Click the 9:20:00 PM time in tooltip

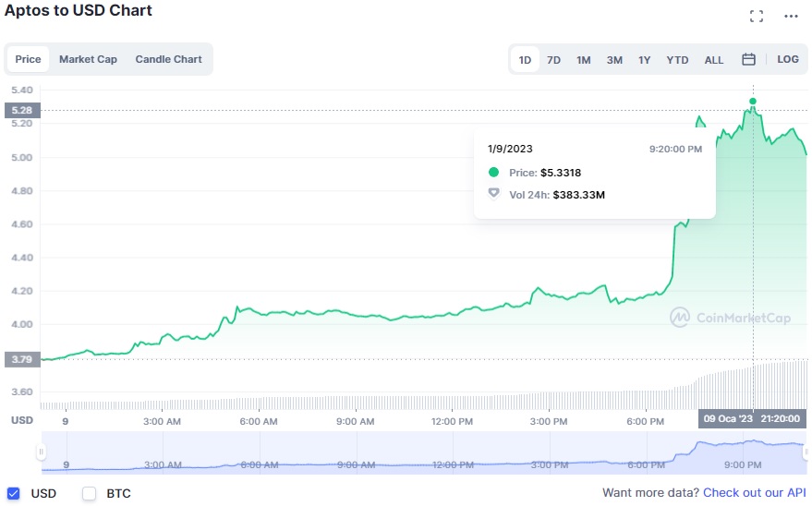pos(676,149)
